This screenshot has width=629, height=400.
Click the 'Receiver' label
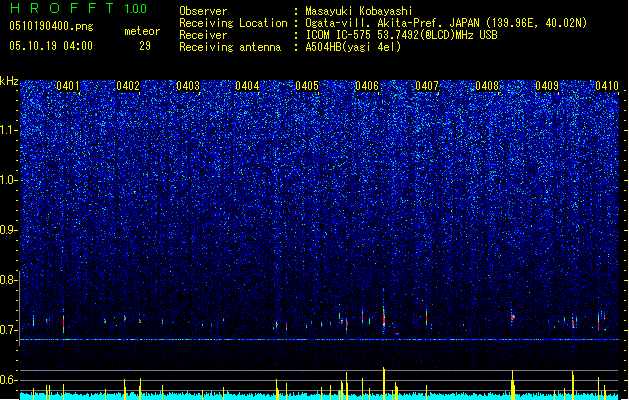point(203,35)
